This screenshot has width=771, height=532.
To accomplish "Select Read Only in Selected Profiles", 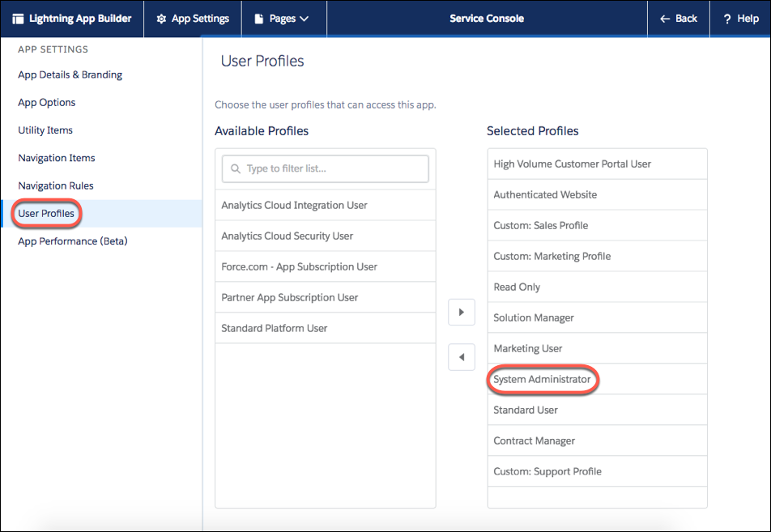I will [516, 287].
